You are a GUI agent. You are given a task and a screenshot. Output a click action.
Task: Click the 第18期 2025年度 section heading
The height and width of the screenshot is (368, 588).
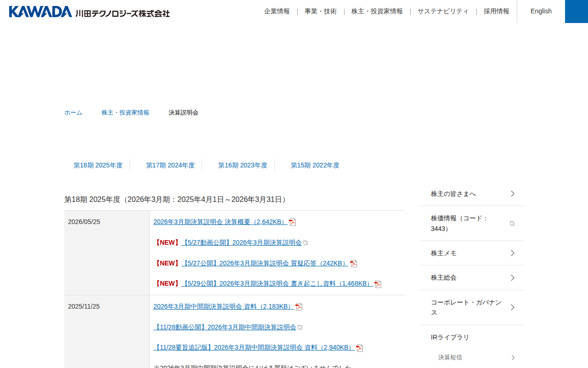pos(177,200)
